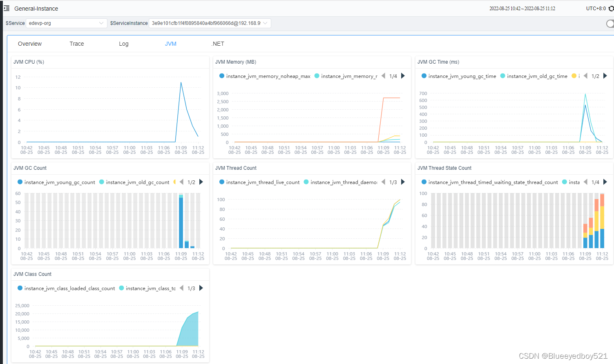The image size is (614, 364).
Task: Go to previous legend page in JVM GC Time
Action: [585, 76]
